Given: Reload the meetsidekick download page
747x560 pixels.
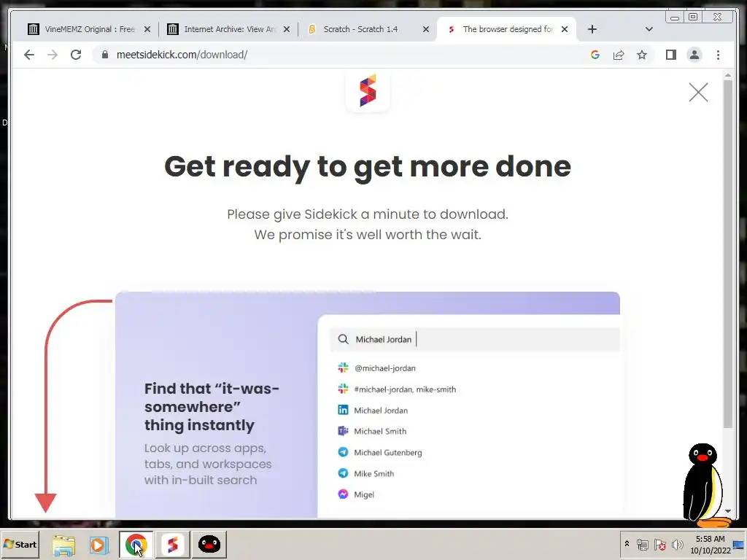Looking at the screenshot, I should (x=76, y=55).
